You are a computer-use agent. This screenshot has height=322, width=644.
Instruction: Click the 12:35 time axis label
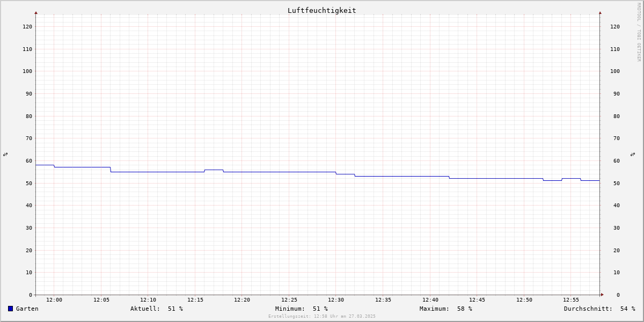pyautogui.click(x=383, y=300)
